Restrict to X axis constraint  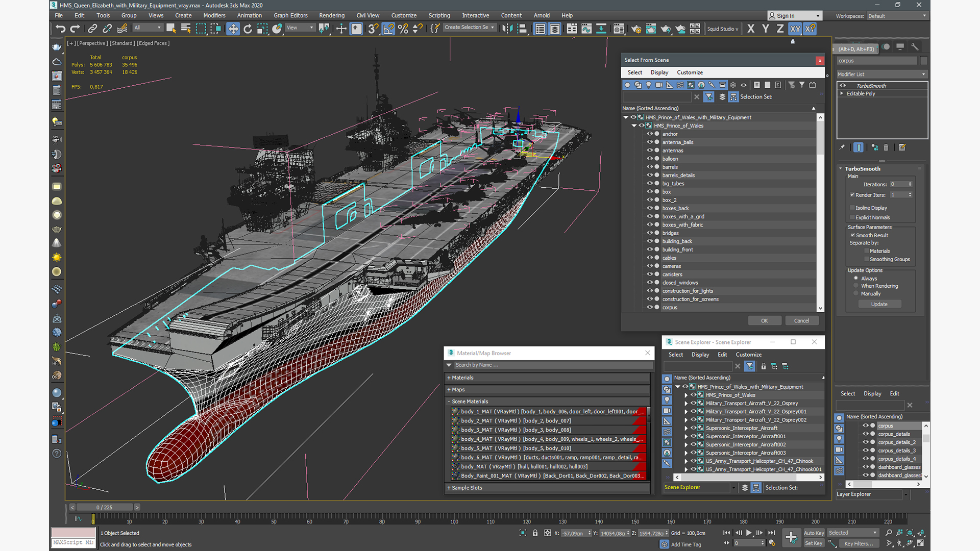(751, 29)
